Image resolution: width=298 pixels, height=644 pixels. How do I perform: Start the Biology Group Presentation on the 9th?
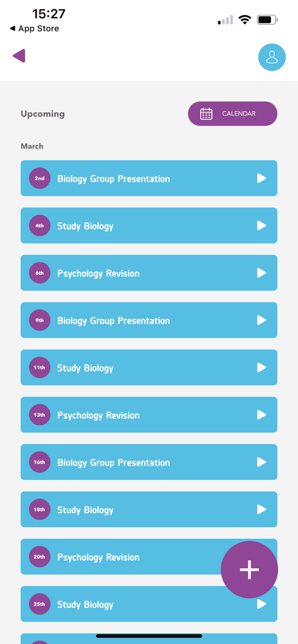(261, 320)
